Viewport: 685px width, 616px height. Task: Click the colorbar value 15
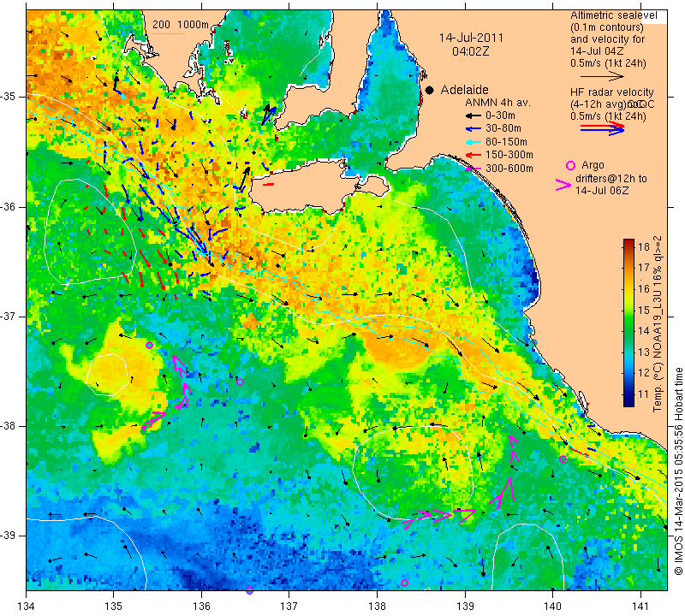tap(644, 310)
